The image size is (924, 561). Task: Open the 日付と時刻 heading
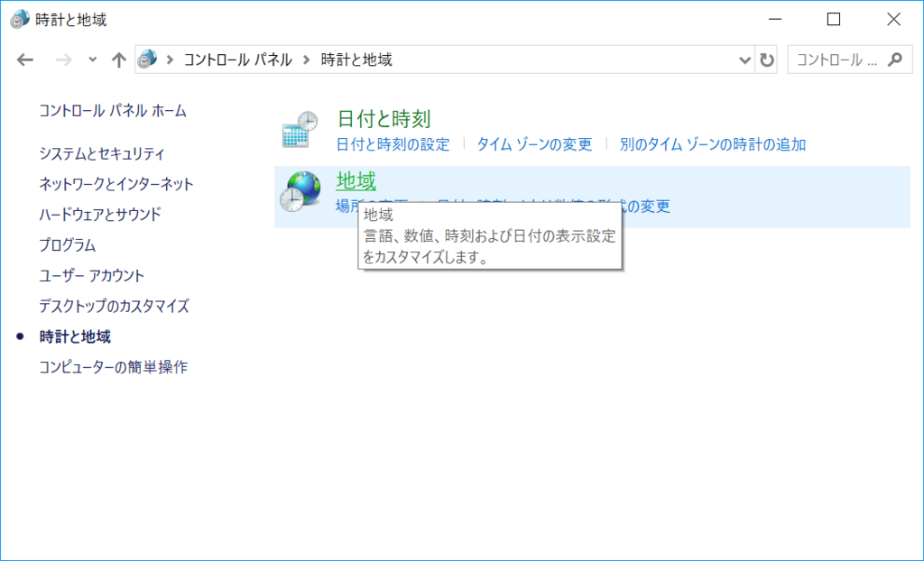(x=383, y=118)
